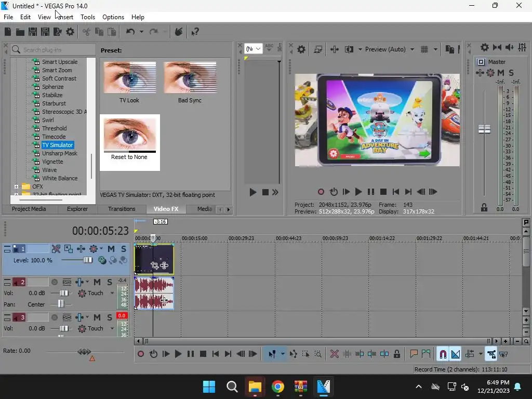
Task: Delete selection using the red X icon
Action: pyautogui.click(x=334, y=354)
